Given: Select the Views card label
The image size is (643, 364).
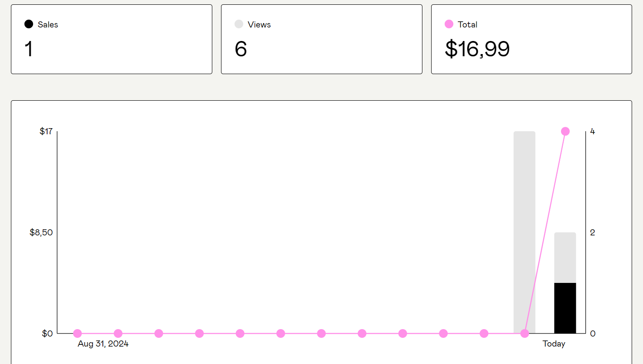Looking at the screenshot, I should click(259, 25).
